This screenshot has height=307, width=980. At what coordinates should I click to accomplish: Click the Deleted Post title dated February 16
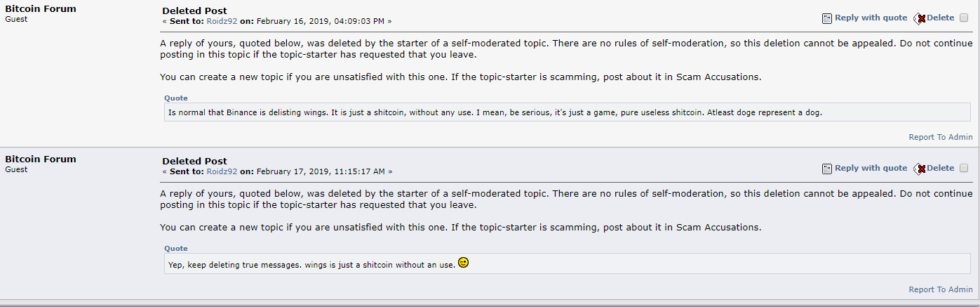pos(194,11)
